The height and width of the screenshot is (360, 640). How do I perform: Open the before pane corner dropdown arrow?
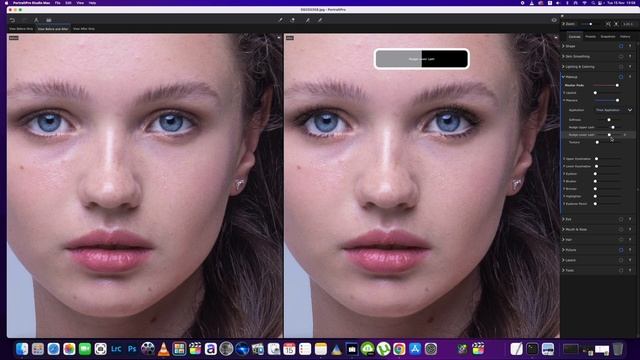[x=279, y=38]
